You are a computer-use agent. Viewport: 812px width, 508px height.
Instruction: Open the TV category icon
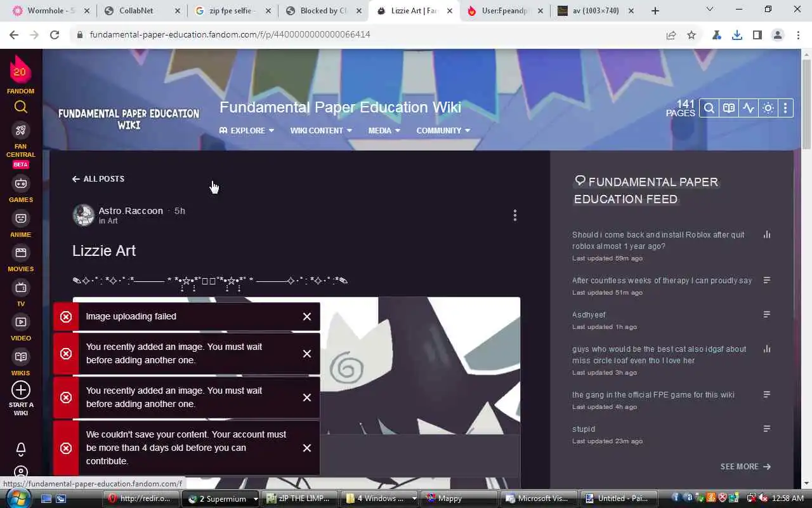pos(21,288)
